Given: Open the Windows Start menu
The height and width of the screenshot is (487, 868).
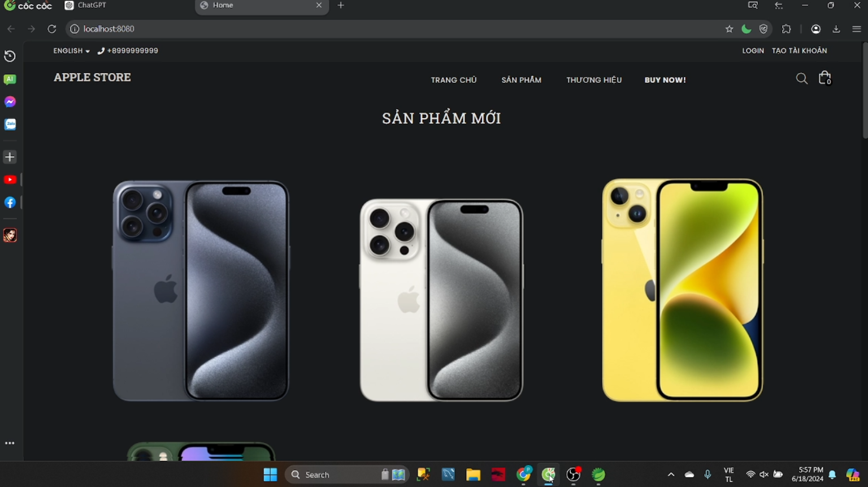Looking at the screenshot, I should tap(270, 475).
